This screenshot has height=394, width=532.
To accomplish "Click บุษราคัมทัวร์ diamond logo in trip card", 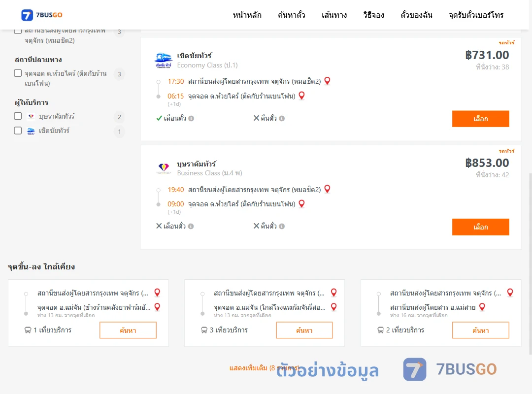I will pyautogui.click(x=164, y=168).
